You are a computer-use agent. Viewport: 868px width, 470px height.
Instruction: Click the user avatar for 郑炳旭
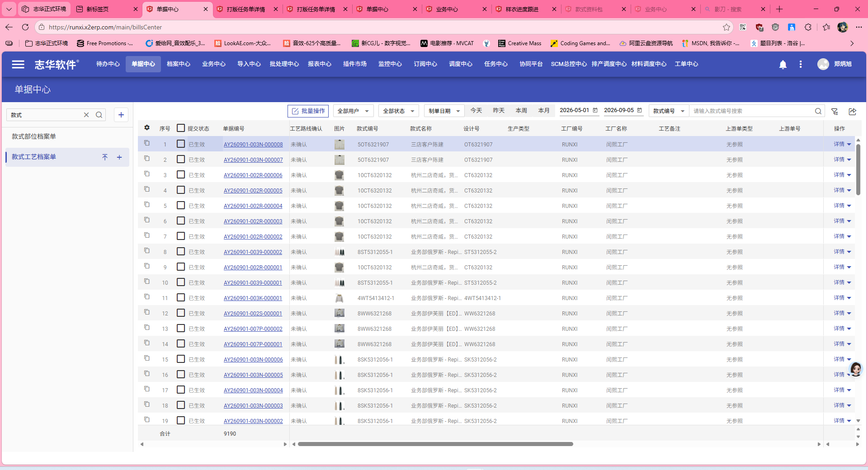click(823, 64)
